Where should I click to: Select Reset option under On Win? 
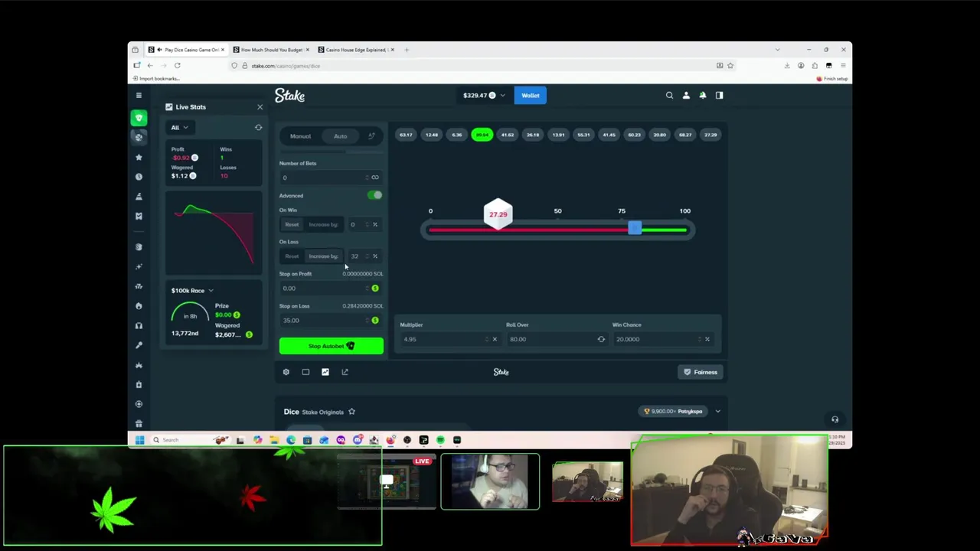[x=292, y=225]
